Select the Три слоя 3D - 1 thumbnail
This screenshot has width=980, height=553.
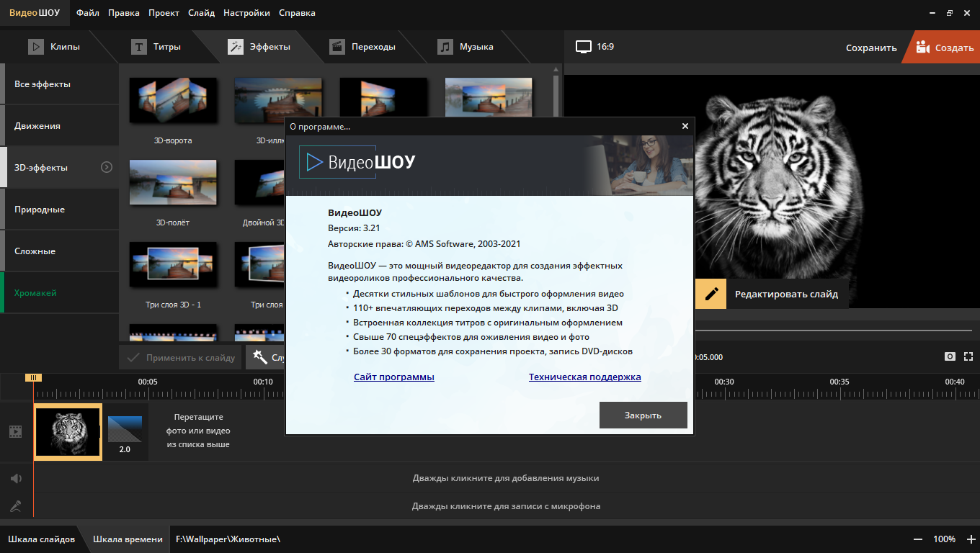173,264
